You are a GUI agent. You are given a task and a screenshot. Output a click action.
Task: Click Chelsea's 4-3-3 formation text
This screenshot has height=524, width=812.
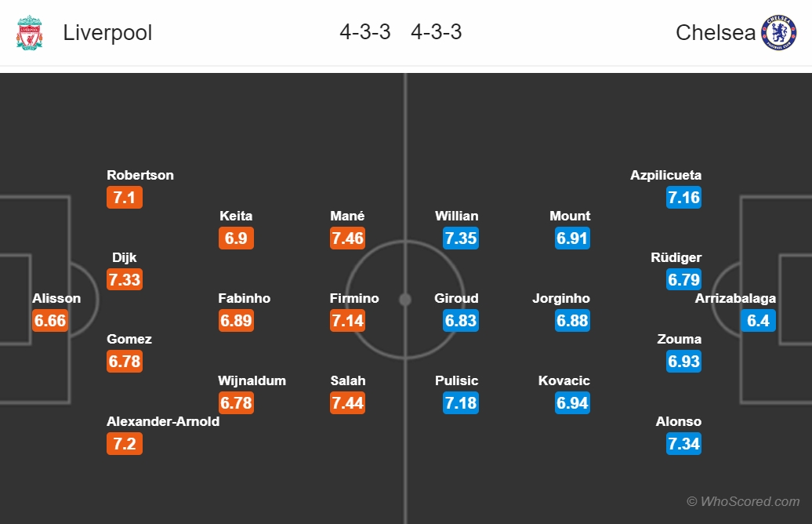pyautogui.click(x=436, y=32)
